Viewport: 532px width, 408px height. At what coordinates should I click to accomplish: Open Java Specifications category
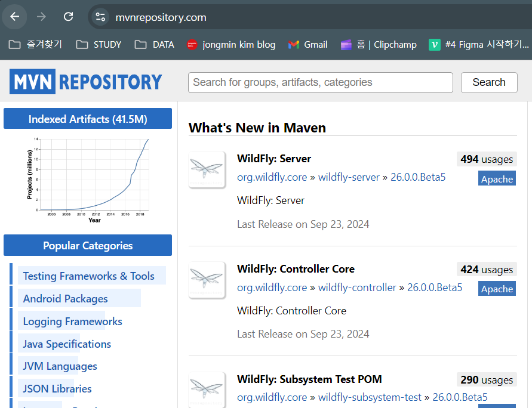pos(67,344)
